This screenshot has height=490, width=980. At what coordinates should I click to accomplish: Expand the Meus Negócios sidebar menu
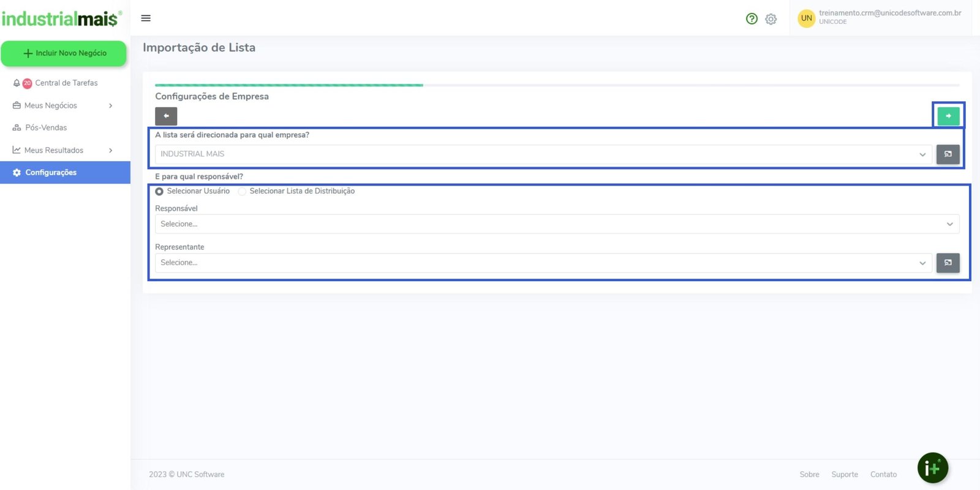pos(64,105)
